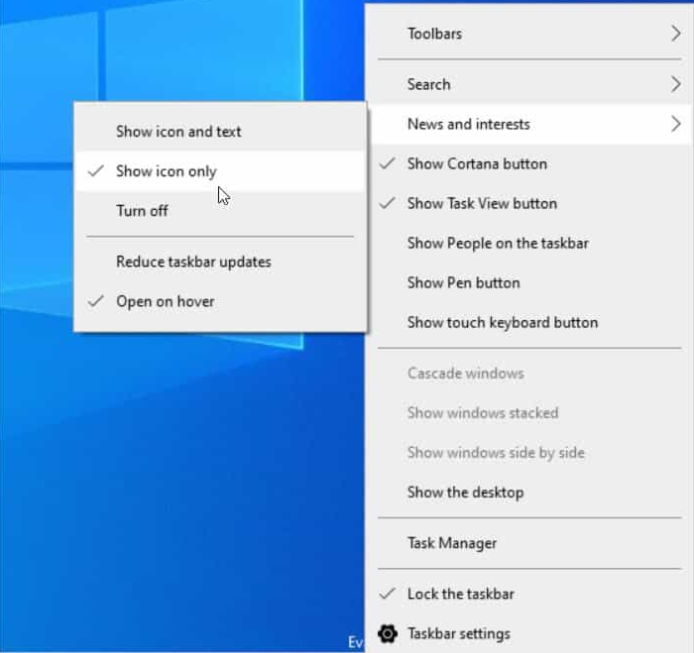Toggle Lock the taskbar option
Image resolution: width=694 pixels, height=653 pixels.
[x=460, y=594]
